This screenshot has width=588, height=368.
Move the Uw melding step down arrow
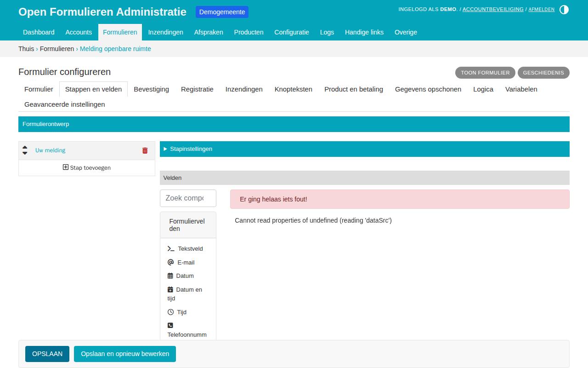pyautogui.click(x=25, y=153)
